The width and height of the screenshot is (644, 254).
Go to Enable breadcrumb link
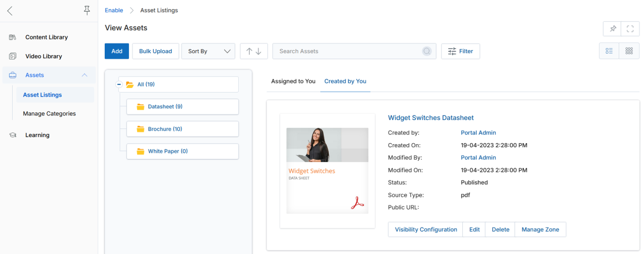tap(114, 10)
